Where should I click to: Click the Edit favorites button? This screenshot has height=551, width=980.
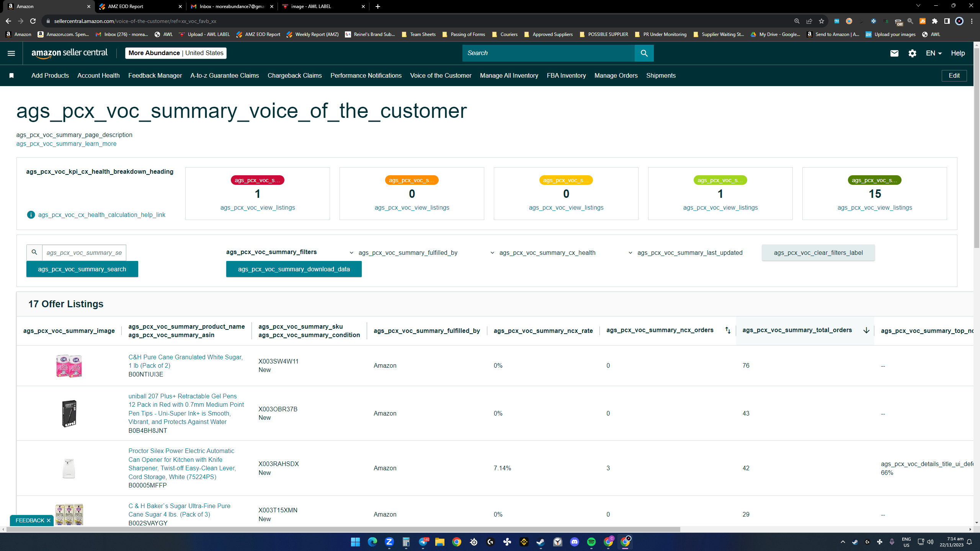[954, 75]
